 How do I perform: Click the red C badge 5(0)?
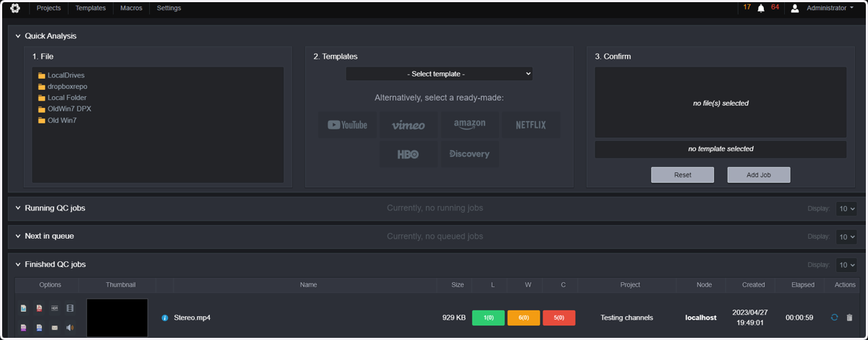pyautogui.click(x=559, y=318)
